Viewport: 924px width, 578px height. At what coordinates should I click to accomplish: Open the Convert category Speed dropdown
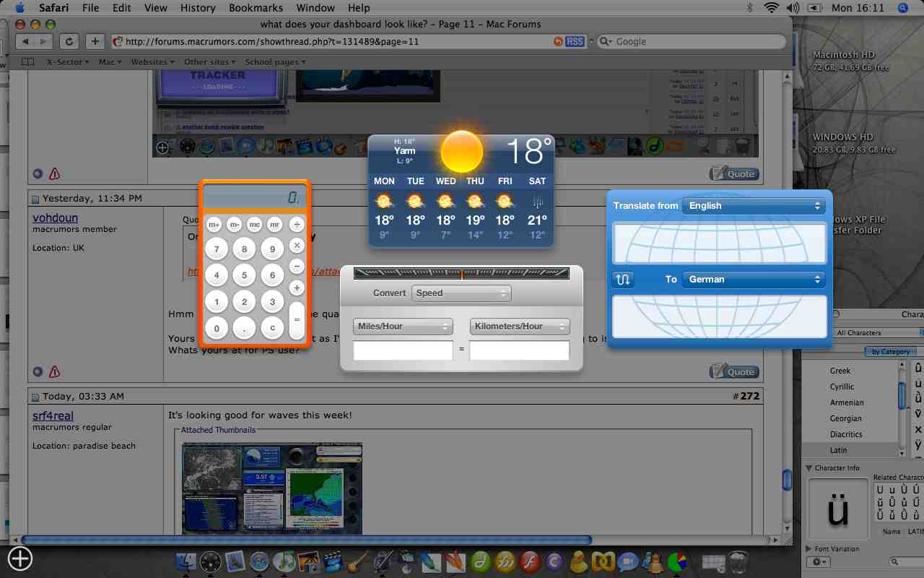(461, 293)
